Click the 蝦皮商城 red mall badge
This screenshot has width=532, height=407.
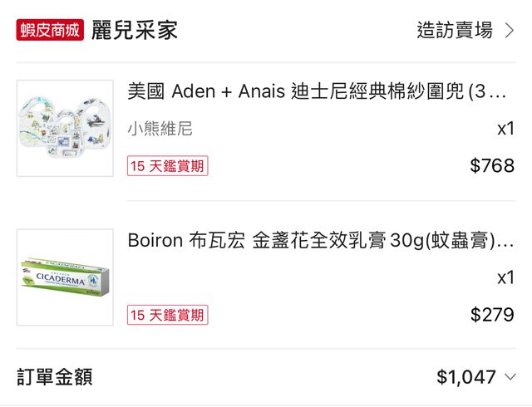pyautogui.click(x=50, y=31)
